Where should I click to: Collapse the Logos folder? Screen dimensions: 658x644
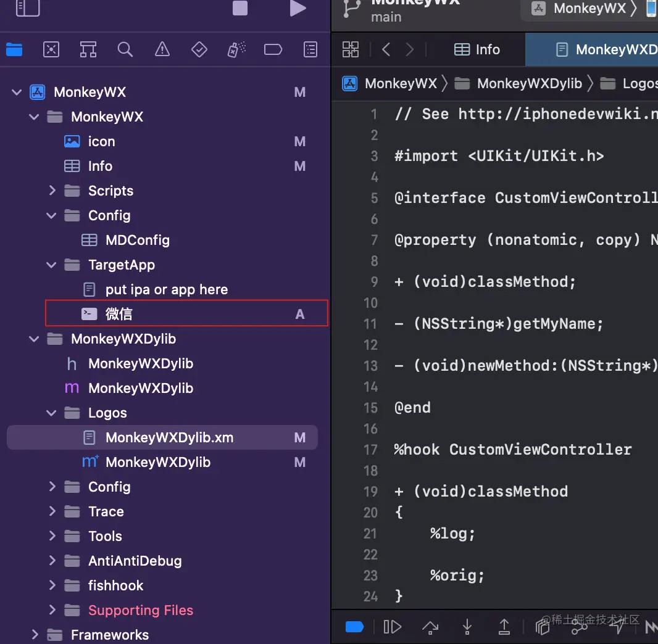click(51, 413)
